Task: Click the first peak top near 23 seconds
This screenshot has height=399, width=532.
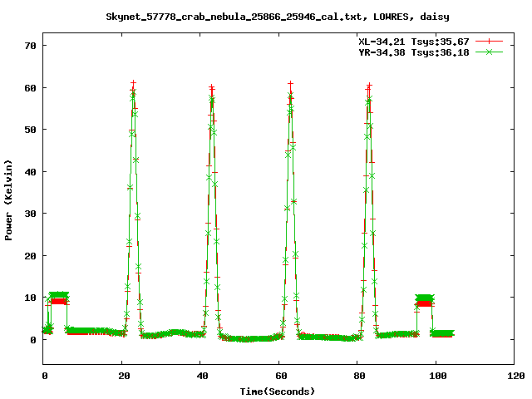Action: (133, 83)
